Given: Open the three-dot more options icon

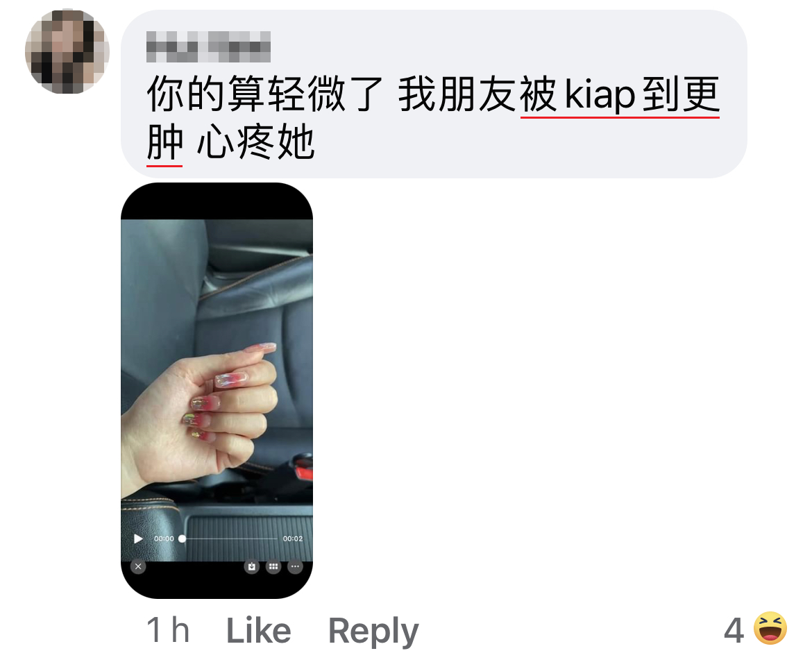Looking at the screenshot, I should click(x=295, y=566).
